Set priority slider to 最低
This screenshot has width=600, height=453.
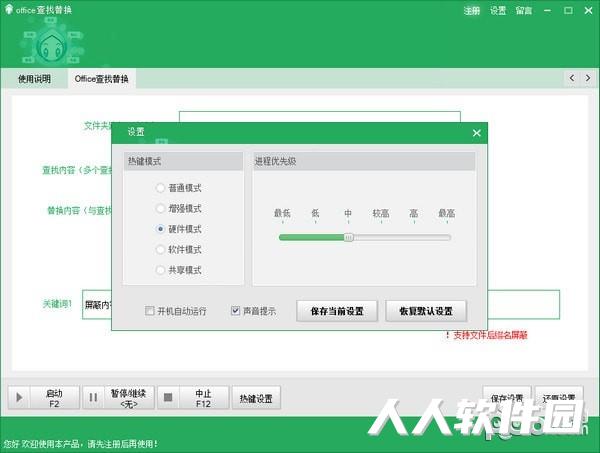(x=283, y=238)
